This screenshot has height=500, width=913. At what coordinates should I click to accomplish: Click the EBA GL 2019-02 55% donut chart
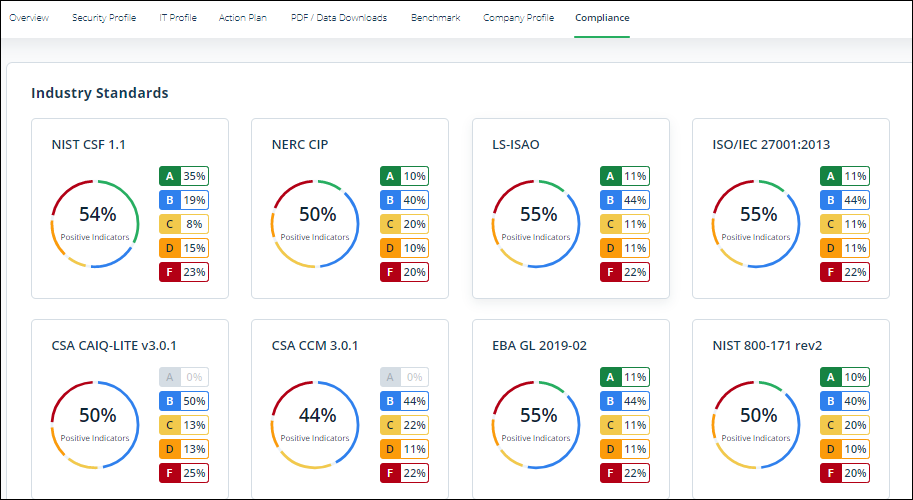538,424
